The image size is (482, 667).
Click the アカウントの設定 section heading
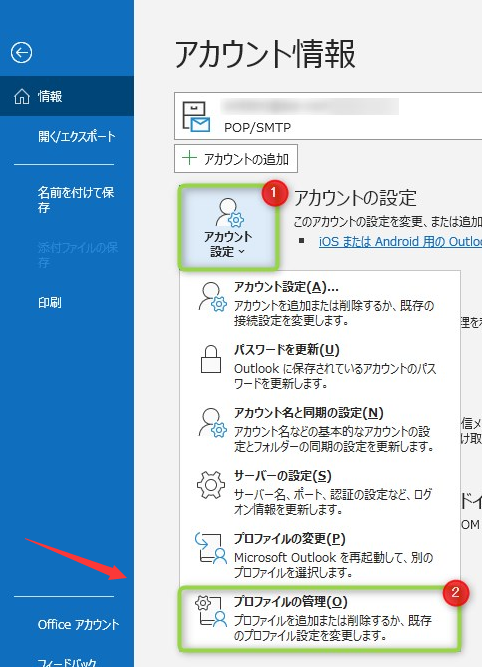[355, 198]
